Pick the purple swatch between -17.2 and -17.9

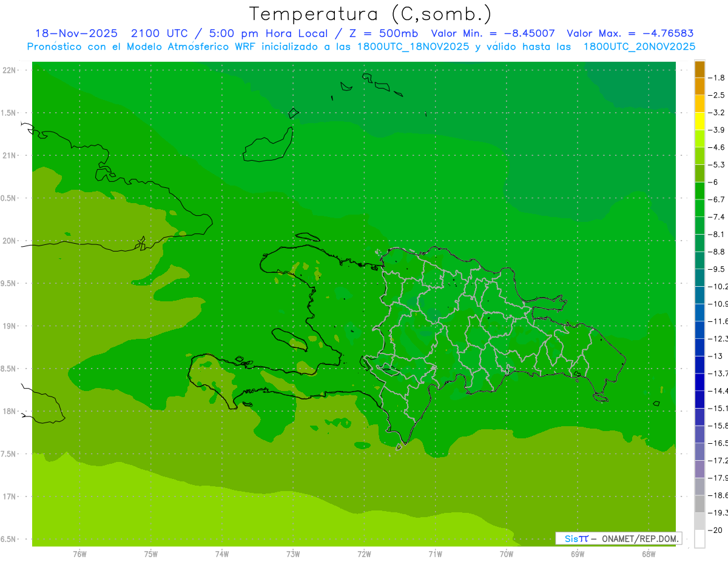699,469
